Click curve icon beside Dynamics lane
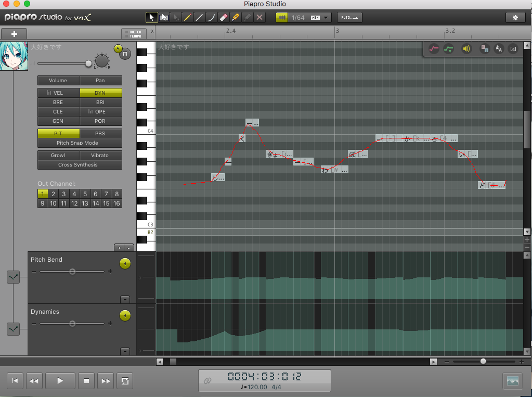The width and height of the screenshot is (532, 397). (x=13, y=329)
